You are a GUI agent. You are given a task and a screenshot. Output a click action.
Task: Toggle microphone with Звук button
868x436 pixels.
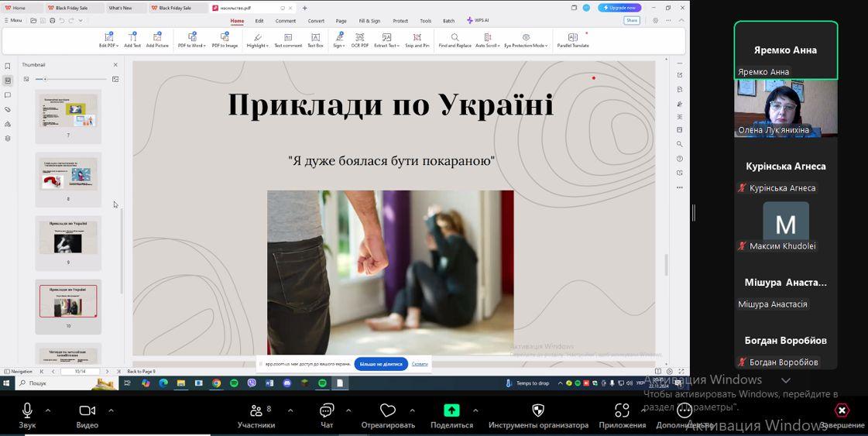[27, 414]
